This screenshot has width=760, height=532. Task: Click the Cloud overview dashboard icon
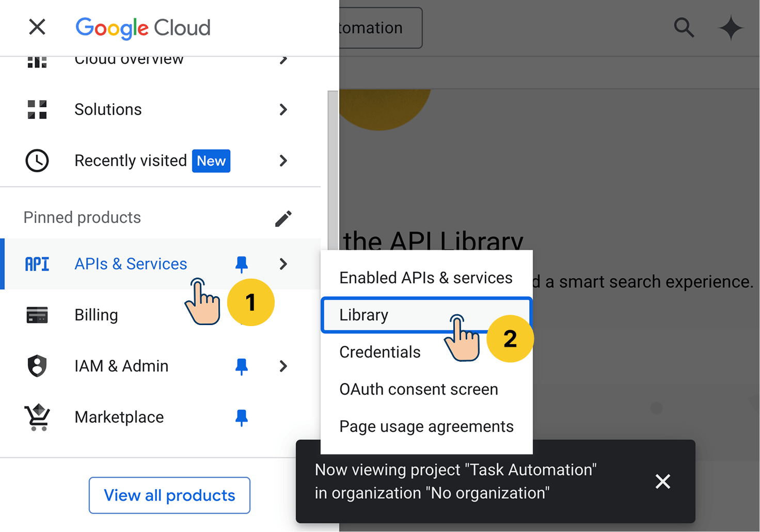(37, 62)
